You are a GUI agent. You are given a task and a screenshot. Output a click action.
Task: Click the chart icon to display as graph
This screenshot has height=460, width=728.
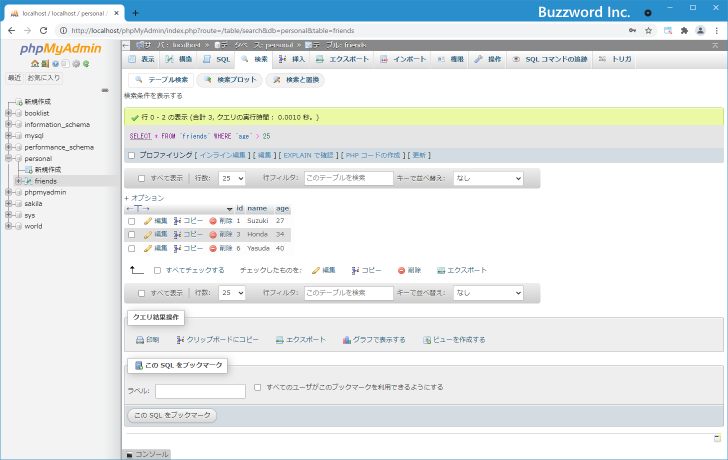[347, 340]
